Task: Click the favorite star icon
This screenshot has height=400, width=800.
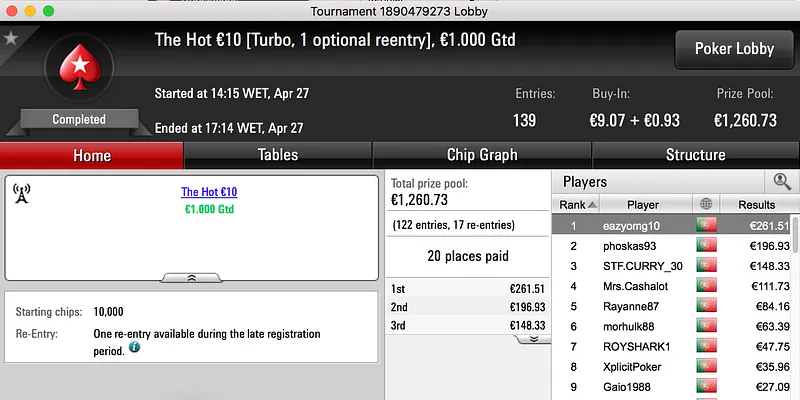Action: (x=11, y=38)
